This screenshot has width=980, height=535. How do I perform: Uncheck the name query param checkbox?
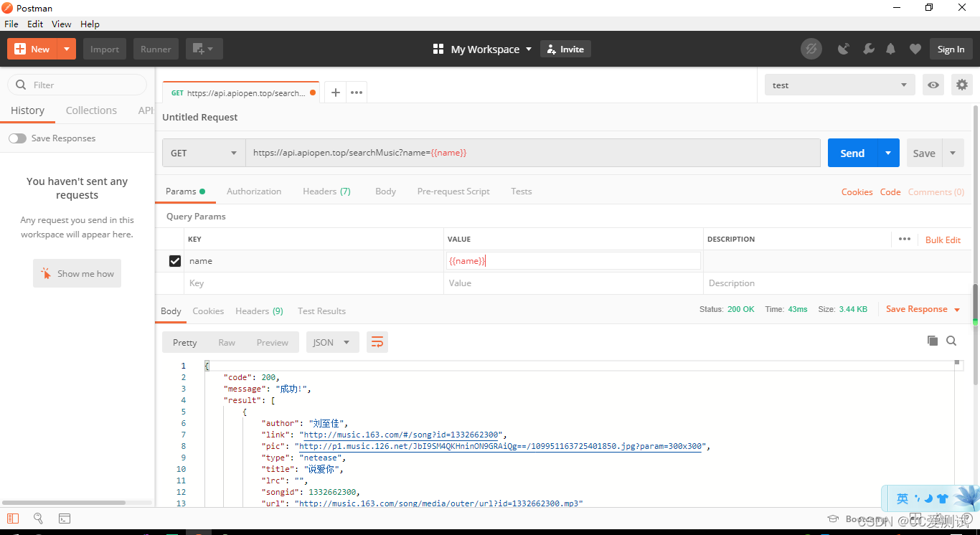[175, 261]
